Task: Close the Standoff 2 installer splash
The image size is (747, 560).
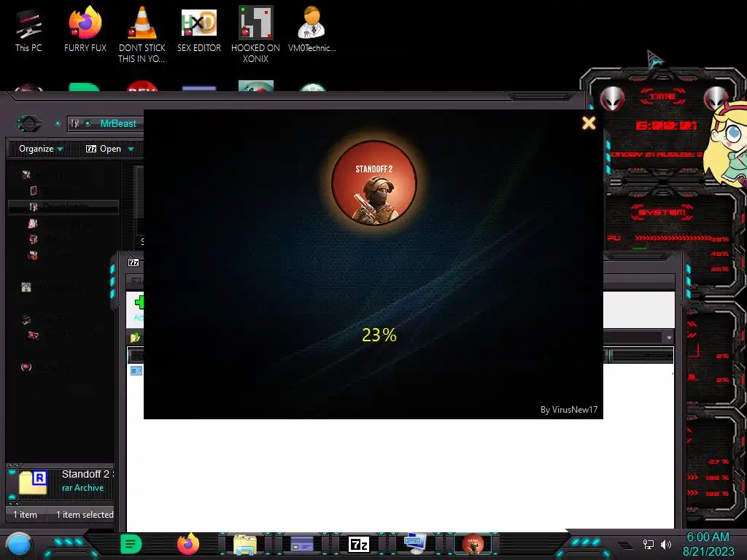Action: (x=589, y=122)
